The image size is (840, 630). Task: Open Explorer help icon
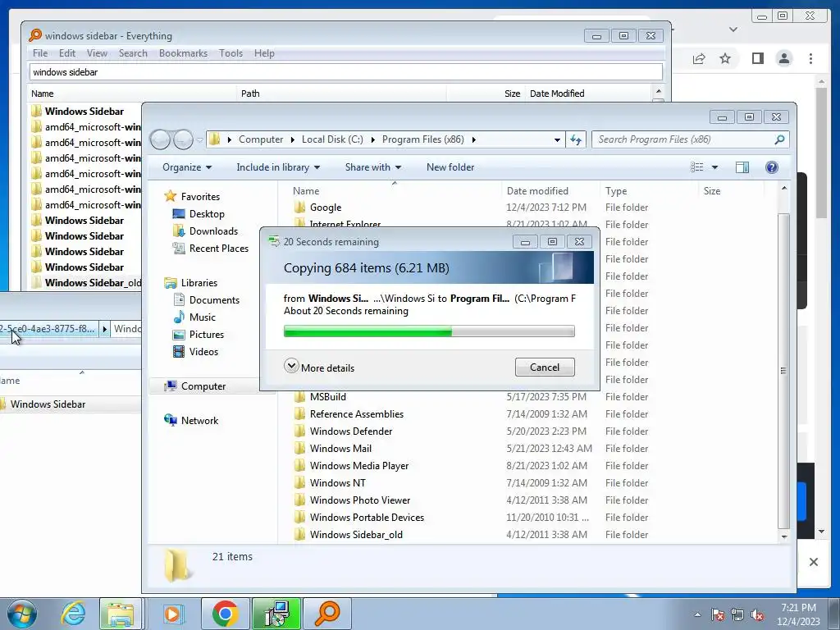(x=771, y=167)
